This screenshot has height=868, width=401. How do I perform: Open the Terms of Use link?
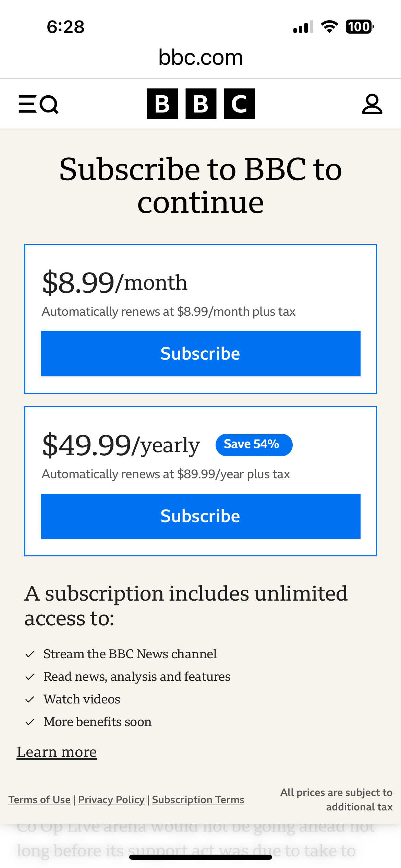pyautogui.click(x=39, y=800)
